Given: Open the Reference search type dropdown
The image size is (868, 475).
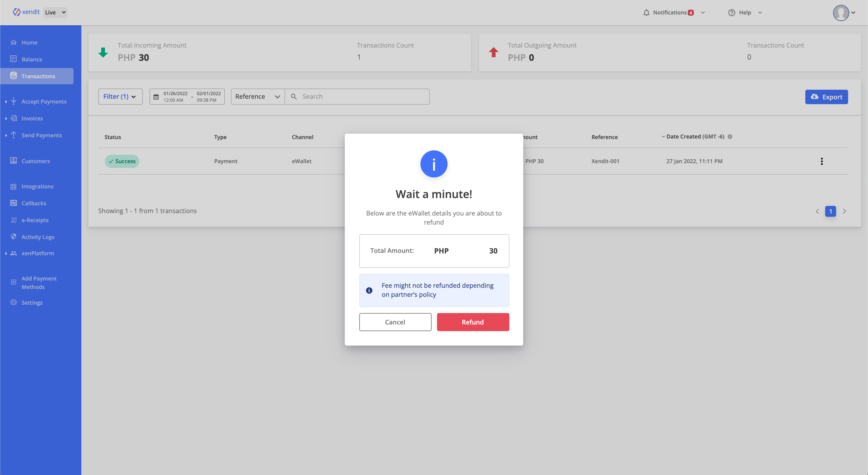Looking at the screenshot, I should click(257, 96).
